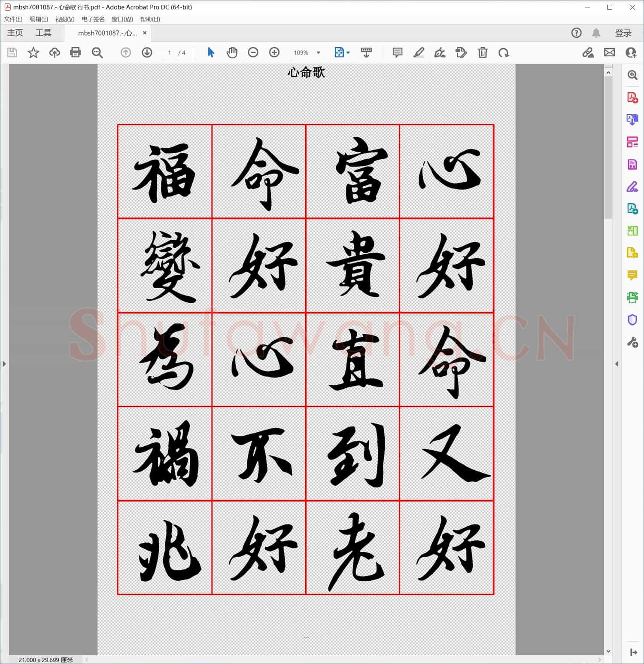Open the zoom percentage dropdown

[318, 52]
